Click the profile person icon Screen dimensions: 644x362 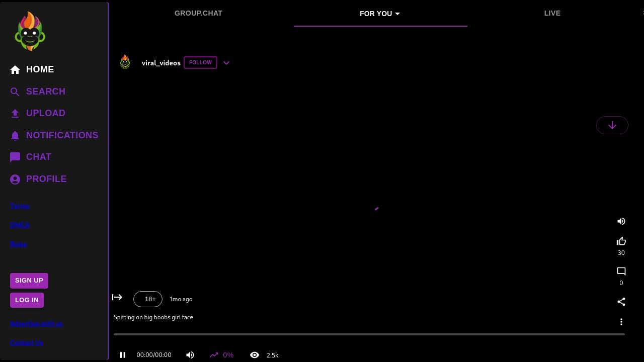(15, 179)
